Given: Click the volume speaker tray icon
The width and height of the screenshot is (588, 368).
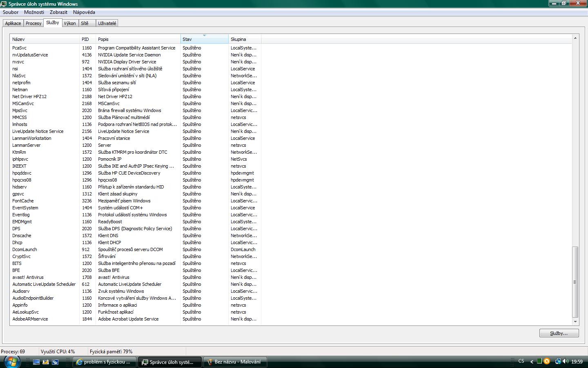Looking at the screenshot, I should click(x=566, y=361).
